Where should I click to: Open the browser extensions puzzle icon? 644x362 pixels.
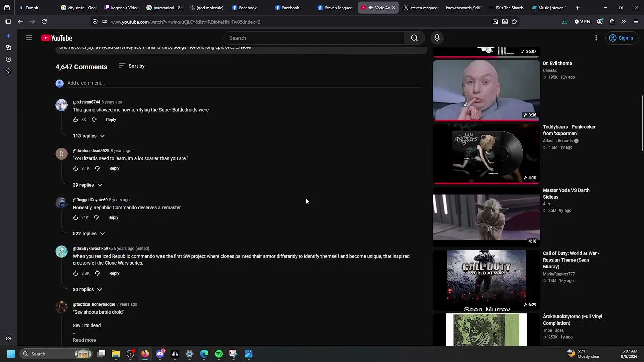(612, 22)
